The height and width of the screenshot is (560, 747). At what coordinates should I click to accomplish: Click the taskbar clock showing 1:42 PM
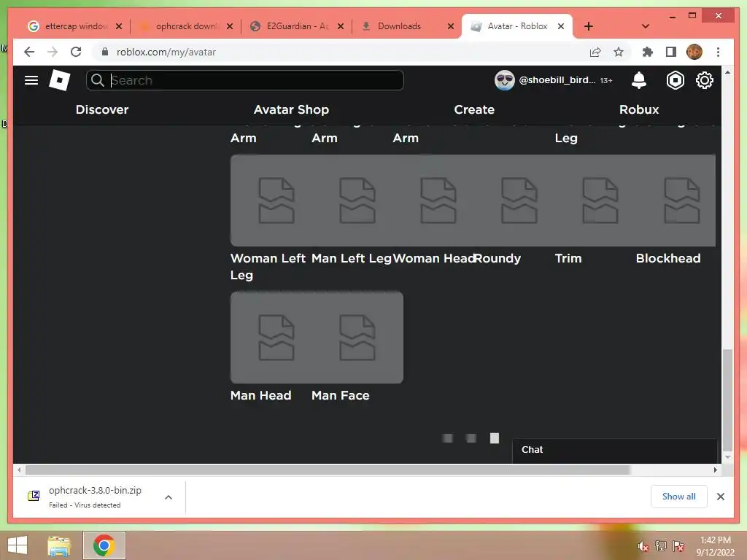715,545
